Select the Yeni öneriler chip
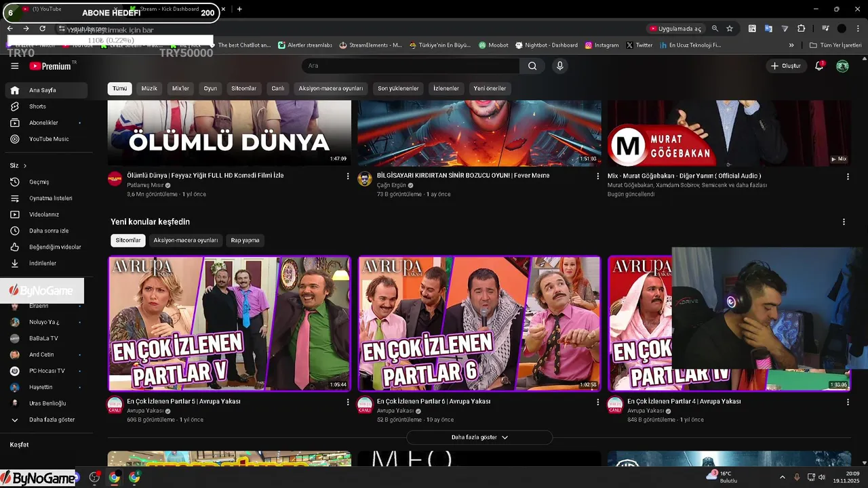This screenshot has height=488, width=868. pyautogui.click(x=490, y=89)
